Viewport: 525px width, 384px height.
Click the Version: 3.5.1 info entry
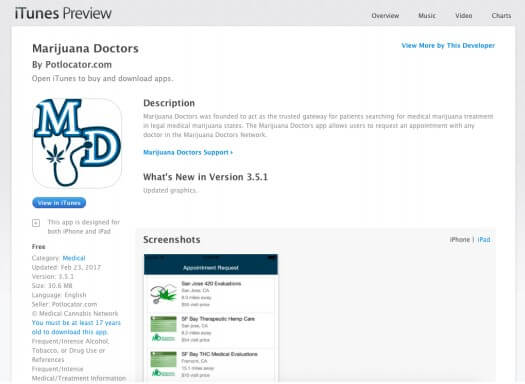[x=53, y=277]
